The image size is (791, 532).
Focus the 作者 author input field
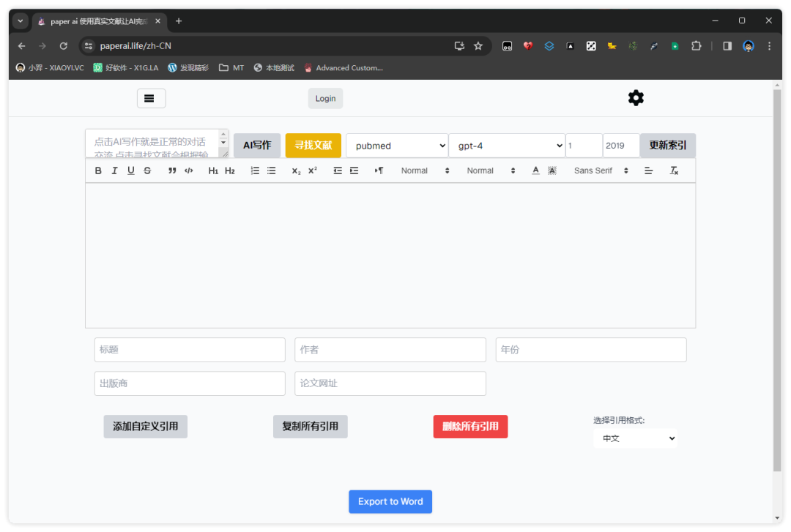coord(390,350)
